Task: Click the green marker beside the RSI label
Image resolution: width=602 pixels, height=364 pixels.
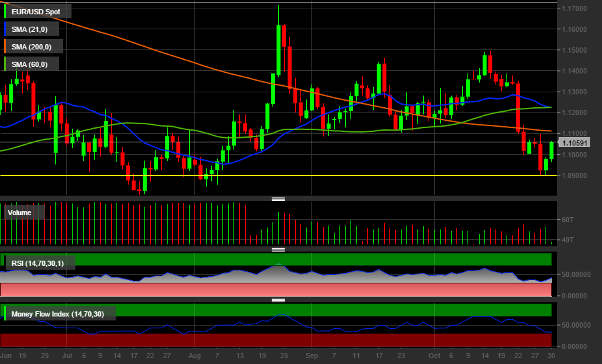Action: [5, 263]
